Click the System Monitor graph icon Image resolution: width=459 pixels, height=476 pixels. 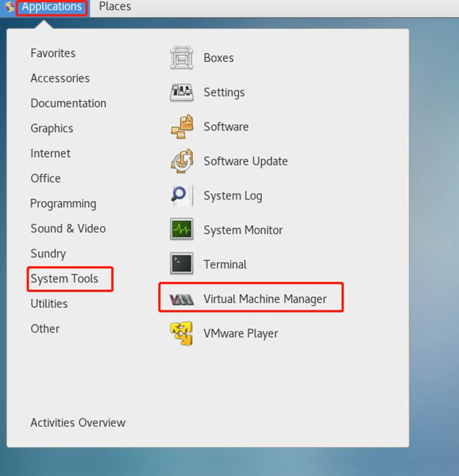tap(182, 230)
